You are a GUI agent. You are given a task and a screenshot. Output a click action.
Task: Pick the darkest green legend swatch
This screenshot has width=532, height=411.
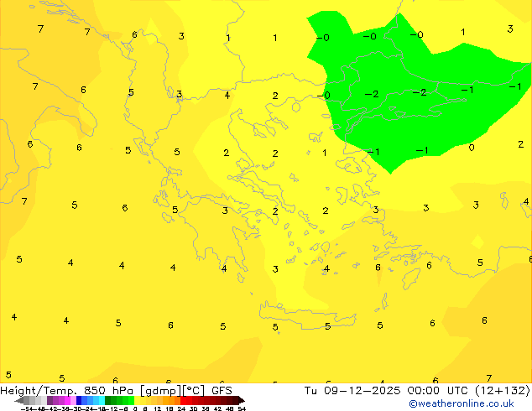[x=107, y=400]
